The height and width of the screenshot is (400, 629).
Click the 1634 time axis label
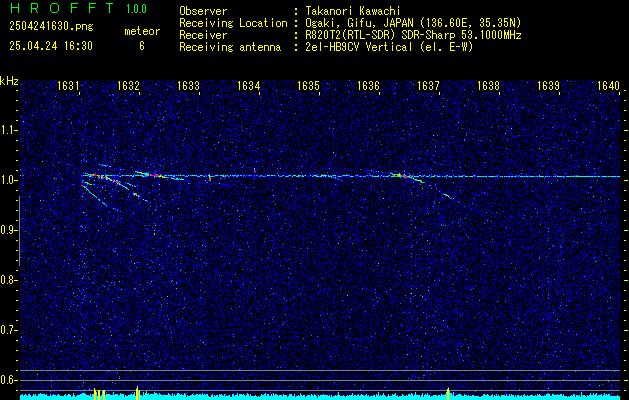pyautogui.click(x=248, y=86)
